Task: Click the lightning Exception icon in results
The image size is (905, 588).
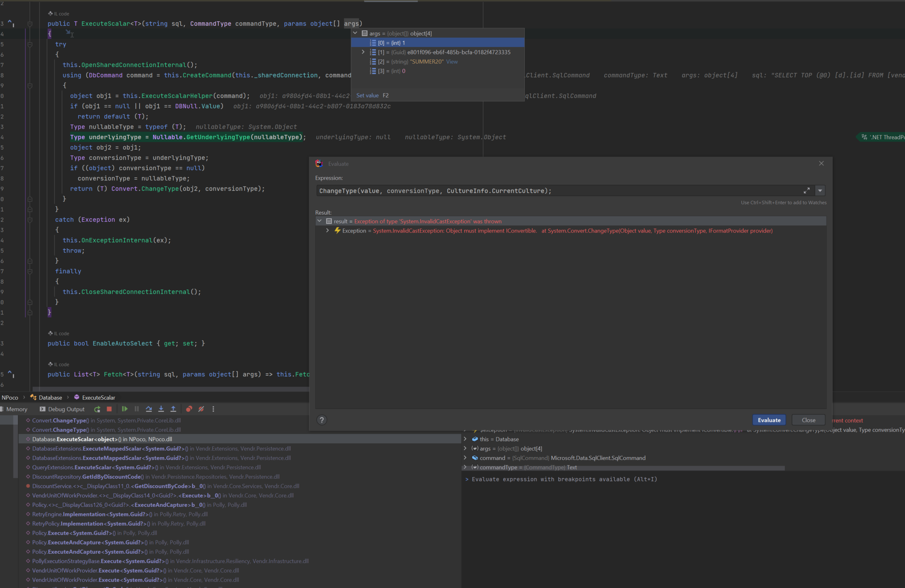Action: click(337, 230)
